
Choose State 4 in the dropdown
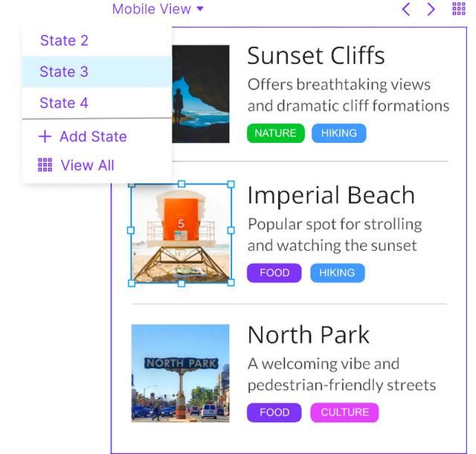[x=64, y=103]
